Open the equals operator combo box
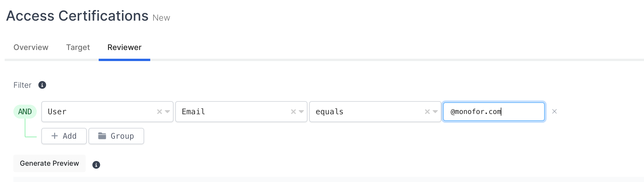Image resolution: width=644 pixels, height=182 pixels. point(367,112)
